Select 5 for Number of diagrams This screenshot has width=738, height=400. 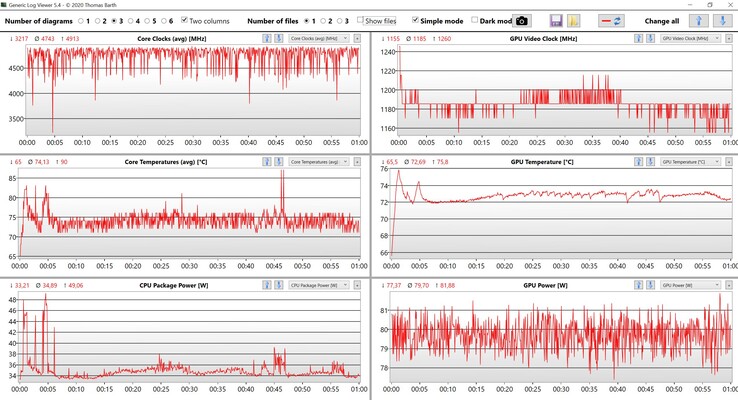tap(147, 21)
